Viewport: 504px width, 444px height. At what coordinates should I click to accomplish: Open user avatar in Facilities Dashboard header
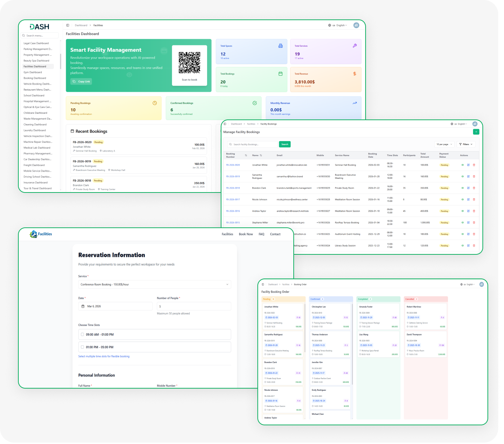pos(356,25)
